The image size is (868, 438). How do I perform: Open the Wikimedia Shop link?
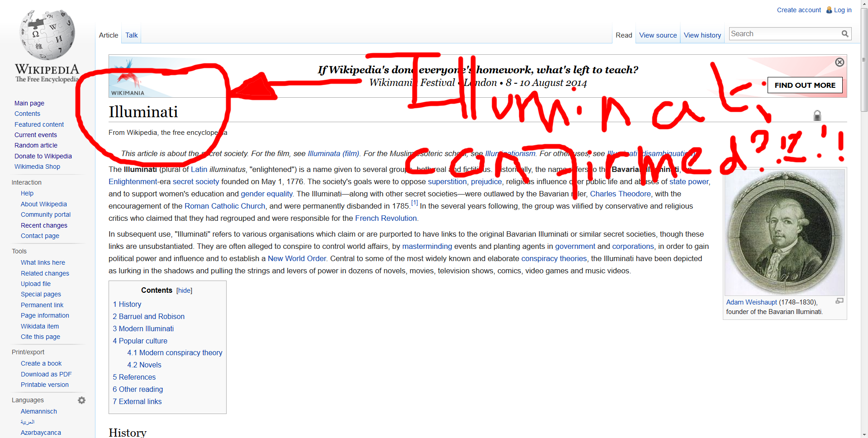(x=37, y=167)
